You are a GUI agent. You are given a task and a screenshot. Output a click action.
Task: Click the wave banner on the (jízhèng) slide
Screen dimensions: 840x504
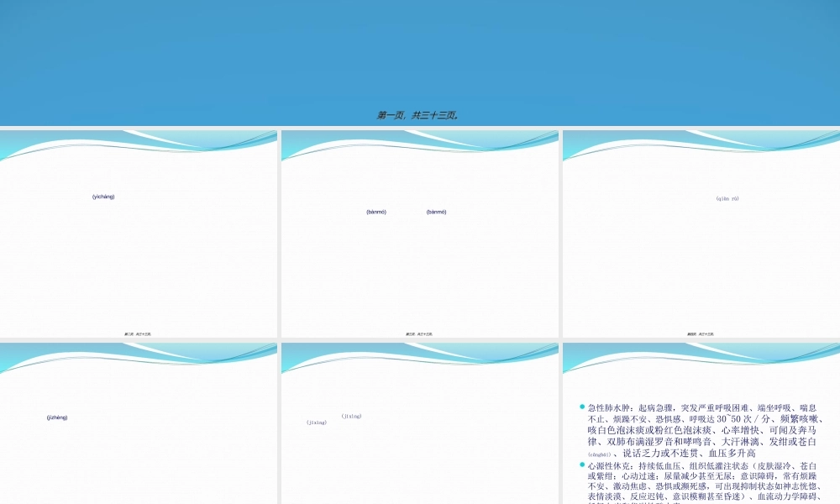pos(139,357)
